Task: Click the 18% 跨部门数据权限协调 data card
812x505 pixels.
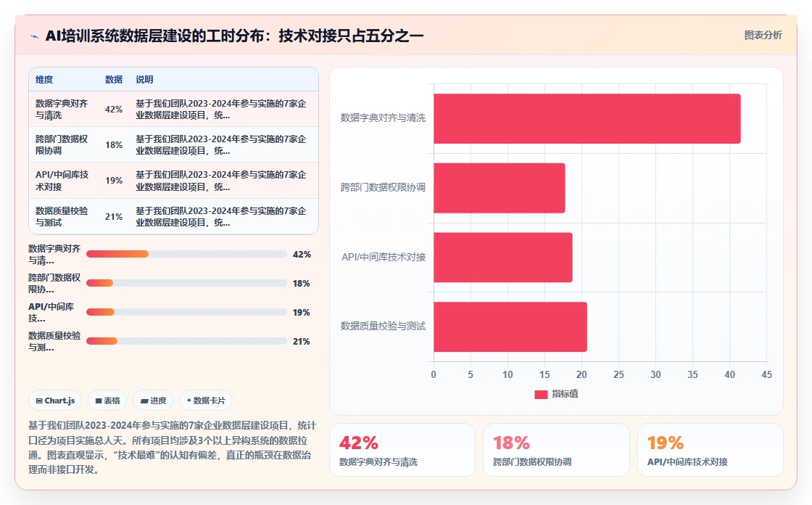Action: pyautogui.click(x=556, y=450)
